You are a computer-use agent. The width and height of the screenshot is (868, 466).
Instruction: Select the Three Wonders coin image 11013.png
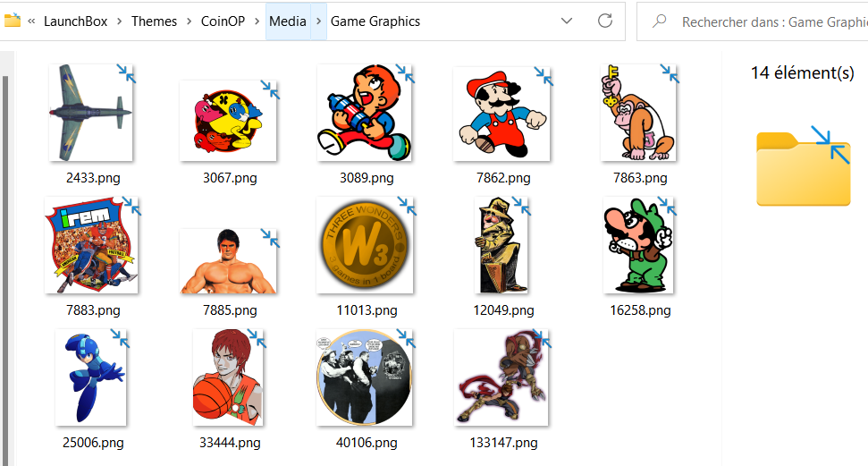coord(365,245)
